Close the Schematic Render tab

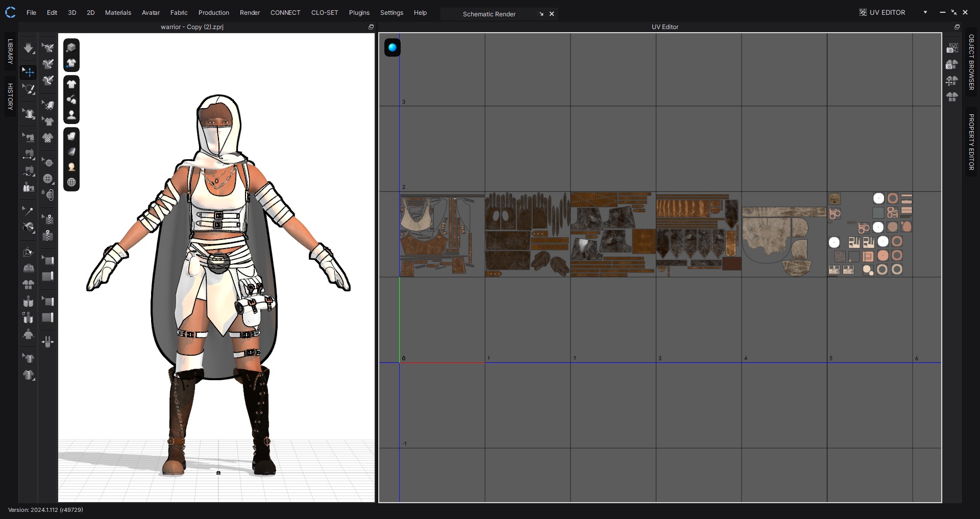[x=552, y=14]
